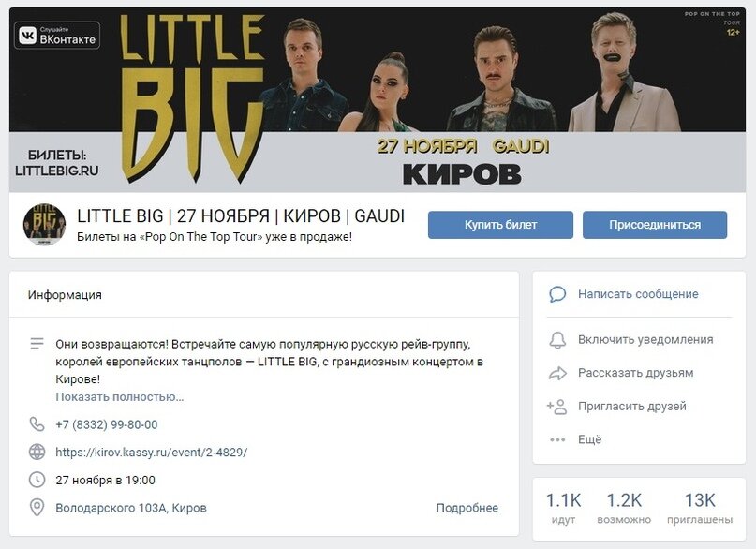This screenshot has height=549, width=756.
Task: Click the clock time icon
Action: point(37,480)
